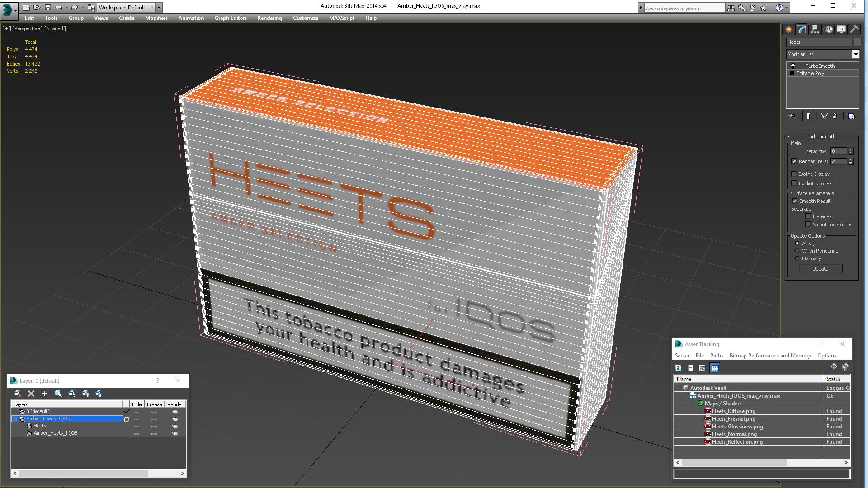Enable Separate by Materials checkbox
Viewport: 868px width, 488px height.
click(808, 216)
